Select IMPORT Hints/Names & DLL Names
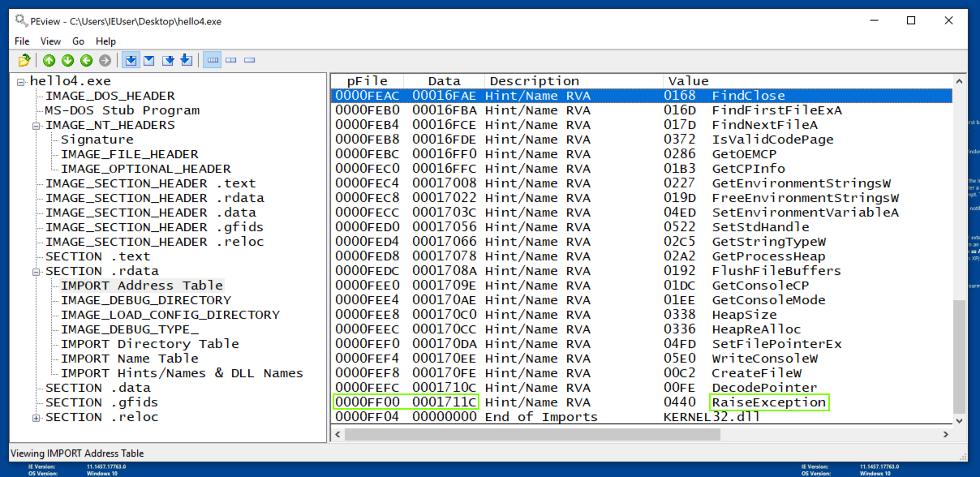This screenshot has width=980, height=477. (183, 373)
